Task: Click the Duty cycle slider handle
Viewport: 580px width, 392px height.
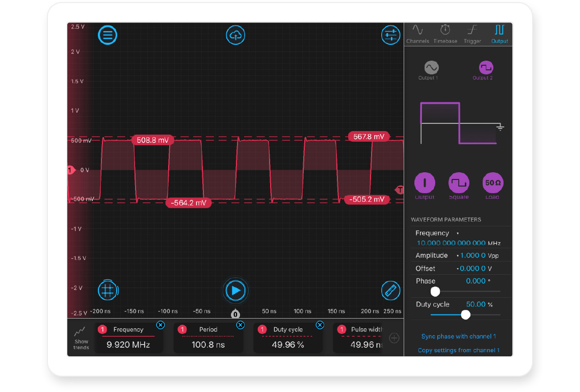Action: point(465,315)
